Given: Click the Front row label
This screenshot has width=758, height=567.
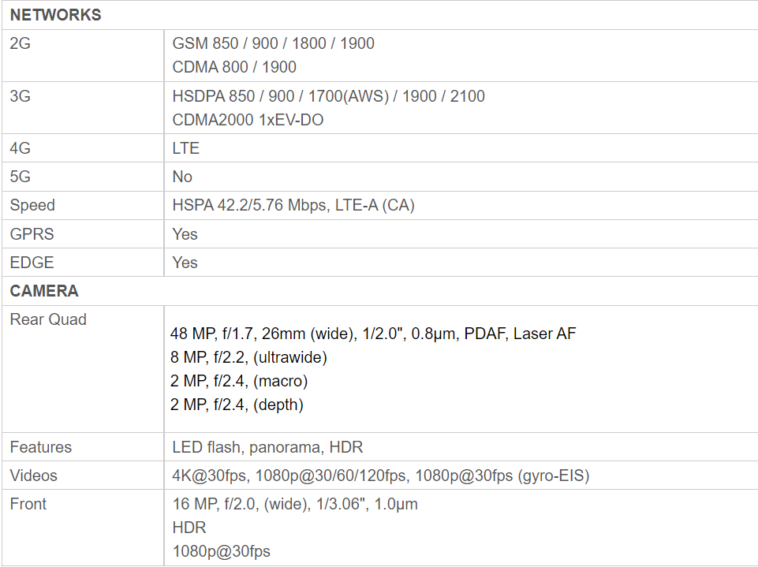Looking at the screenshot, I should [28, 504].
